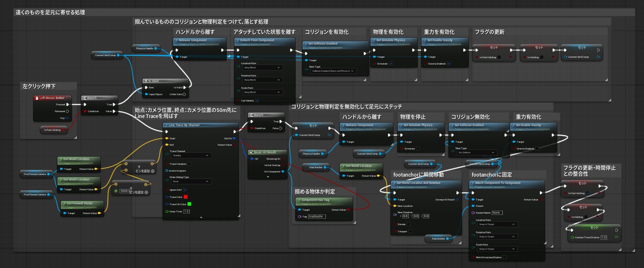Image resolution: width=644 pixels, height=268 pixels.
Task: Open New Type Collision Enabled dropdown
Action: (333, 71)
